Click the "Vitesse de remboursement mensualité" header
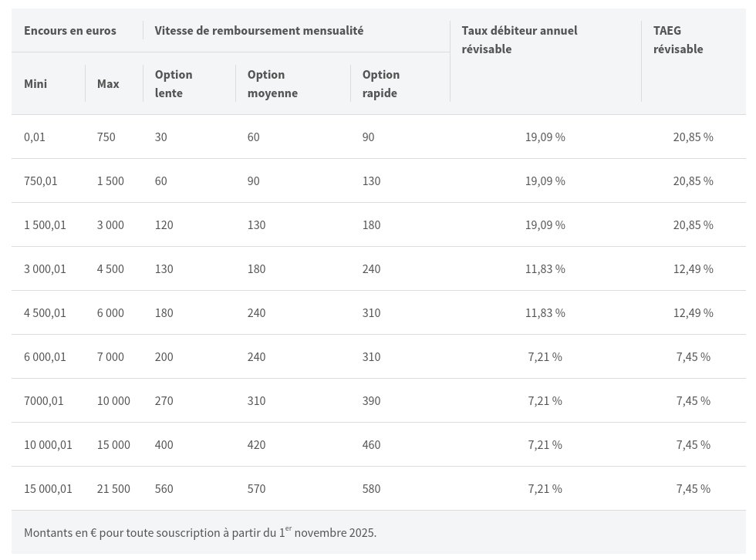The height and width of the screenshot is (560, 756). 258,31
